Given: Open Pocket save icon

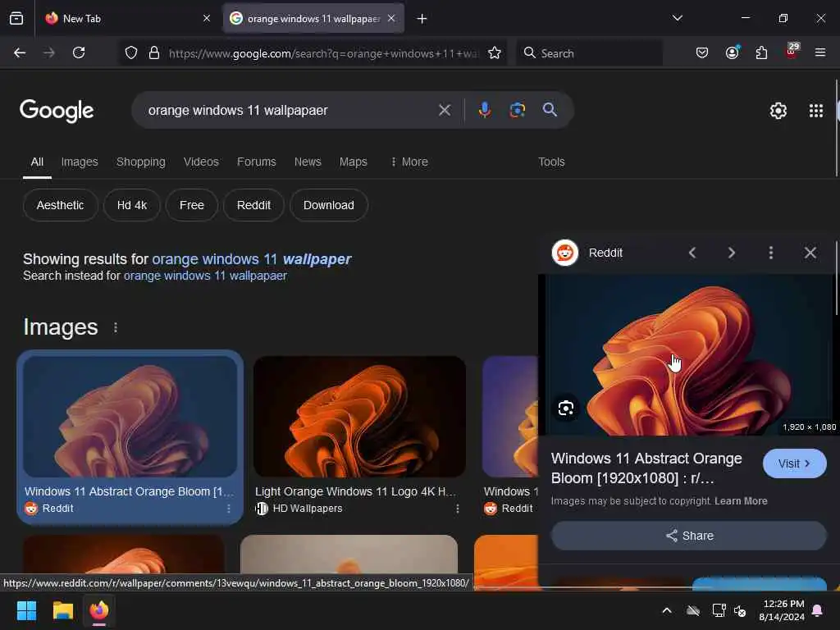Looking at the screenshot, I should pos(702,52).
